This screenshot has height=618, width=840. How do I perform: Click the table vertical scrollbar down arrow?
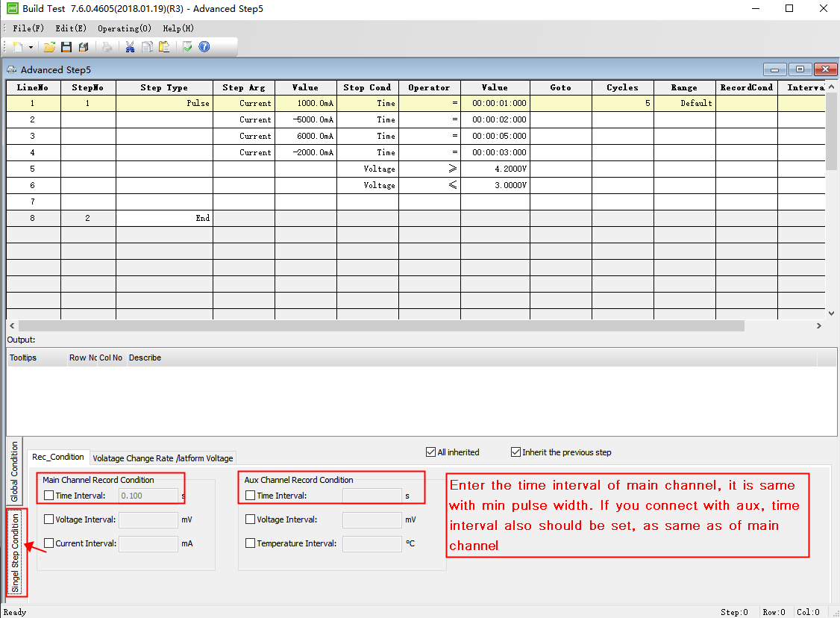click(832, 313)
